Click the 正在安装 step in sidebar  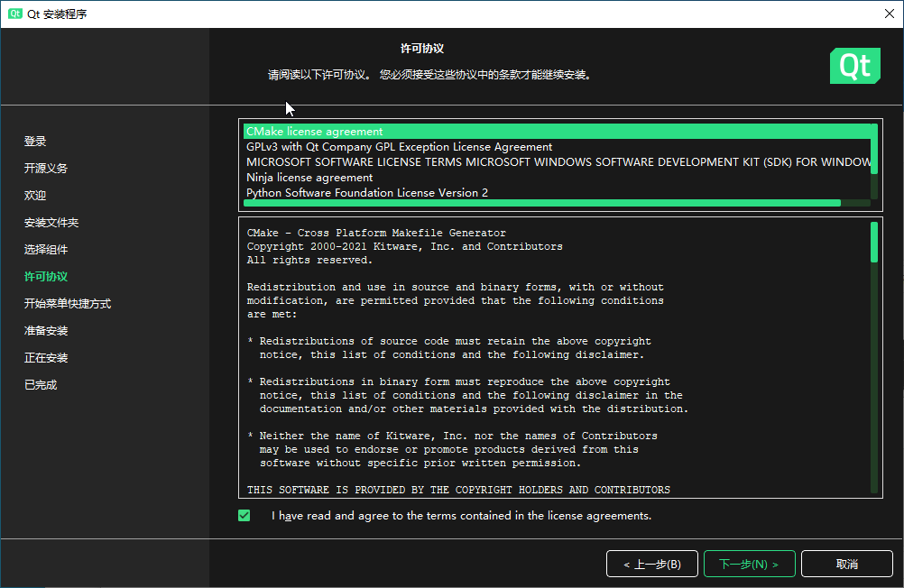(45, 358)
